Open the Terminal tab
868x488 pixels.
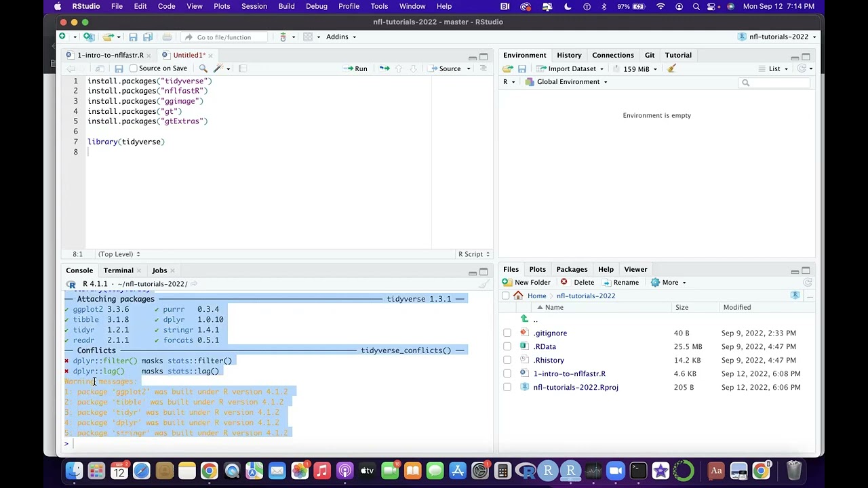point(118,270)
